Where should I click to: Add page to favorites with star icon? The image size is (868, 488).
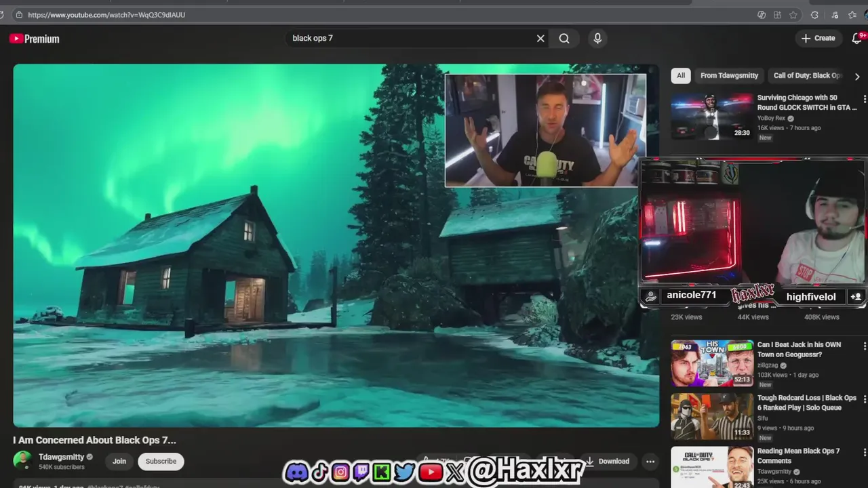click(794, 15)
